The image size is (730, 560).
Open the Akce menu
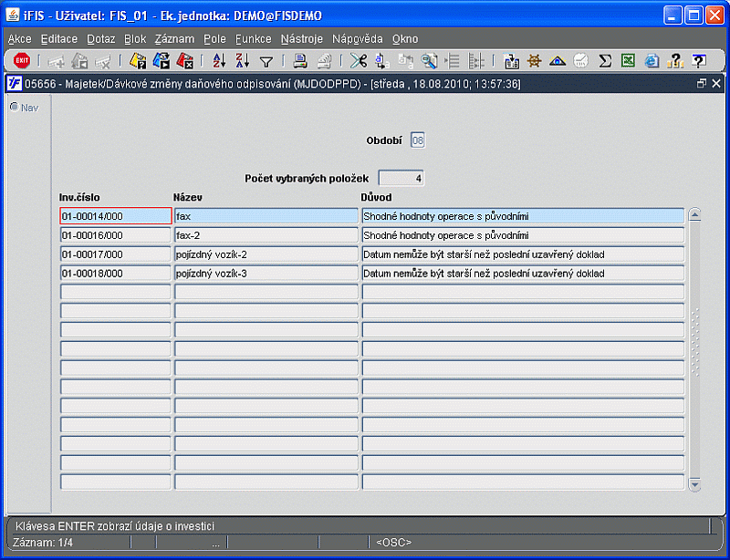[19, 39]
